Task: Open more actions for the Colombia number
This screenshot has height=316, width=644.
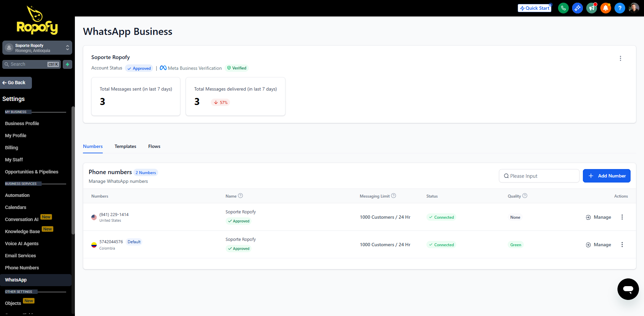Action: [622, 245]
